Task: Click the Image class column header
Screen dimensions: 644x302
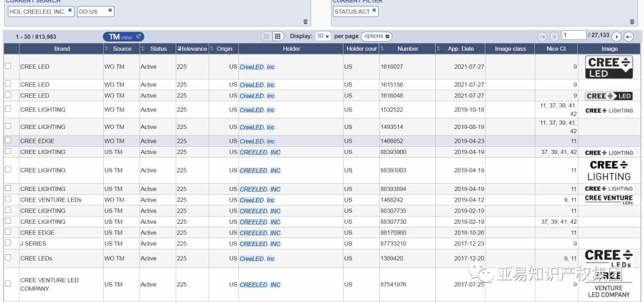Action: (510, 49)
